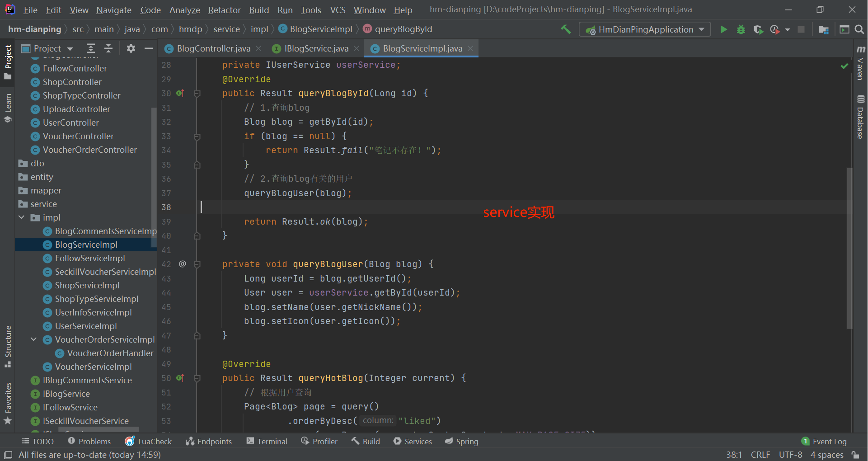868x461 pixels.
Task: Close the BlogController.java tab
Action: click(x=258, y=48)
